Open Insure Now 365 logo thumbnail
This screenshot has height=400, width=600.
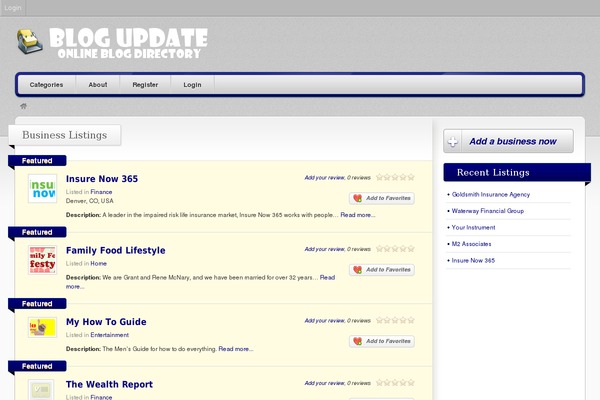click(x=42, y=189)
